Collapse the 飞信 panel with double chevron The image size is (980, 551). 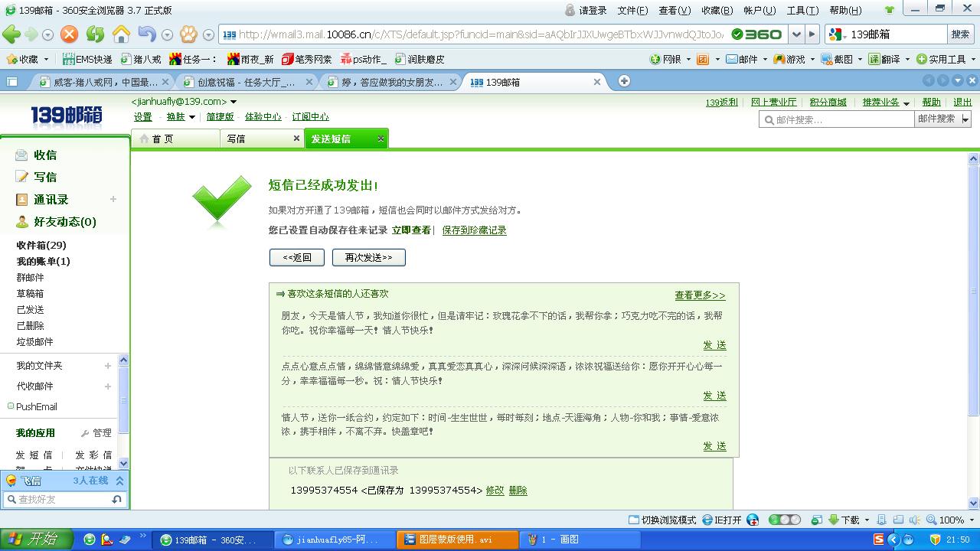pos(119,481)
